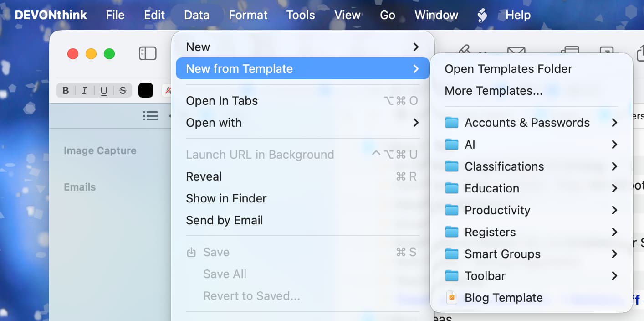Select Show in Finder menu item
Screen dimensions: 644x321
point(226,198)
